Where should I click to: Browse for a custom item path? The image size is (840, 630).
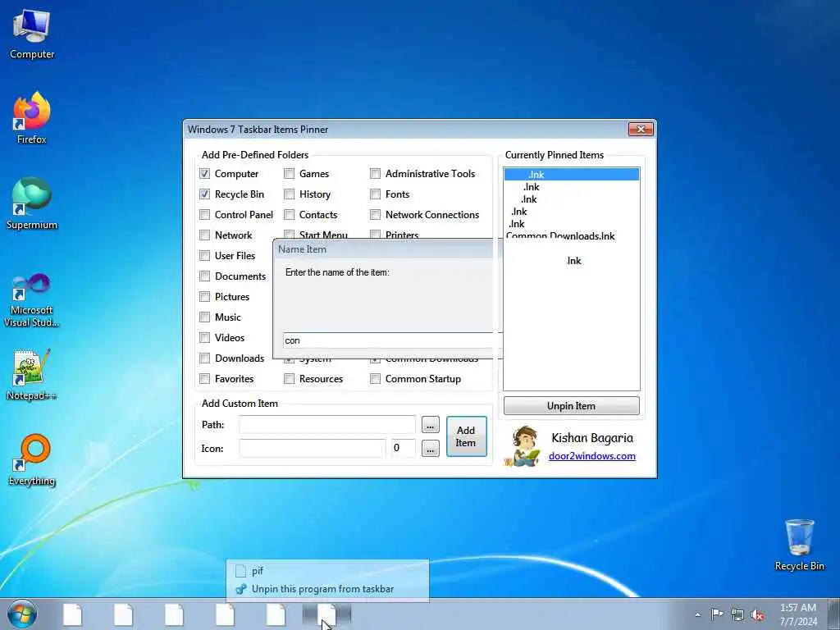click(x=430, y=425)
